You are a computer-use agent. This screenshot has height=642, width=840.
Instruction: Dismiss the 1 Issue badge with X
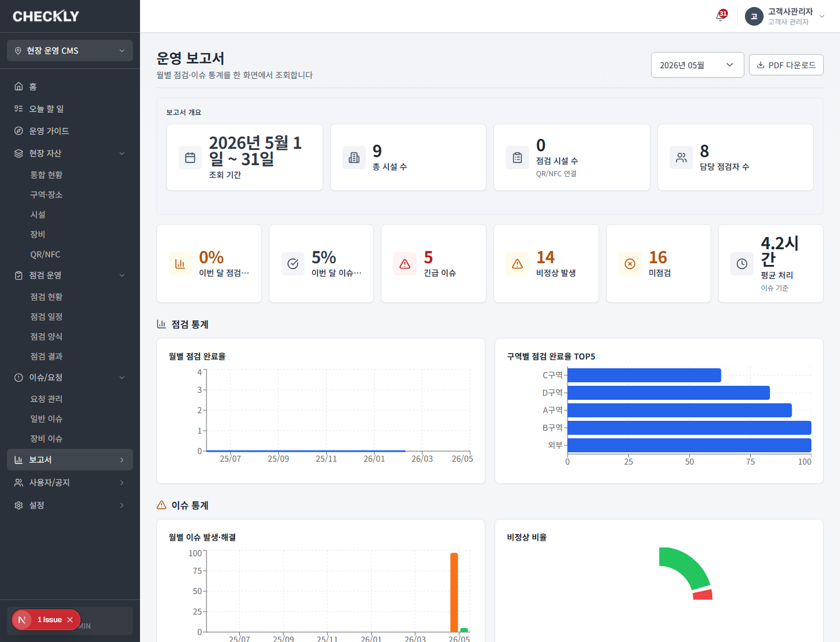coord(70,620)
